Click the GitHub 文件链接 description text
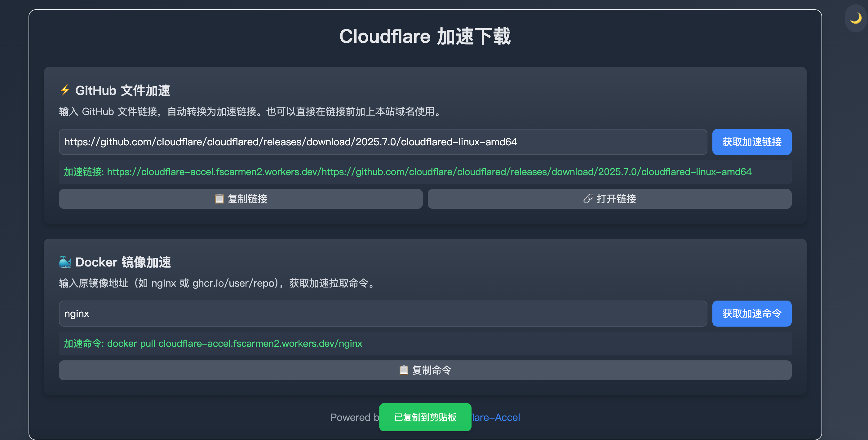Viewport: 868px width, 440px height. [x=251, y=112]
